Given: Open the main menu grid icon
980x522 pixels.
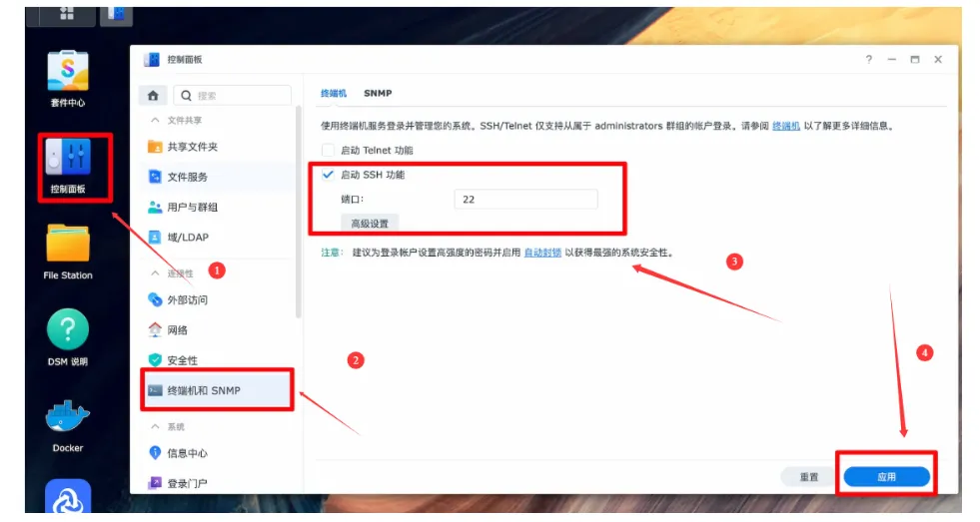Looking at the screenshot, I should 67,14.
